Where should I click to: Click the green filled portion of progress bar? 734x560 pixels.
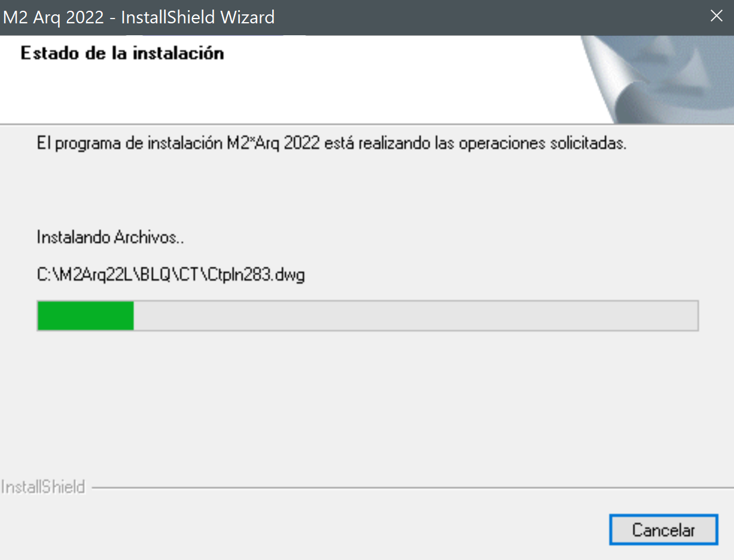(85, 315)
